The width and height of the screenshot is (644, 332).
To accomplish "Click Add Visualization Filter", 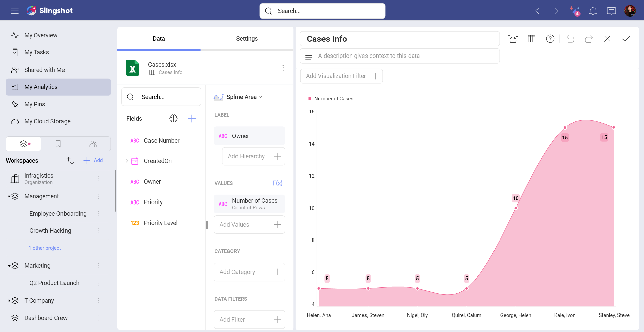I will 341,76.
